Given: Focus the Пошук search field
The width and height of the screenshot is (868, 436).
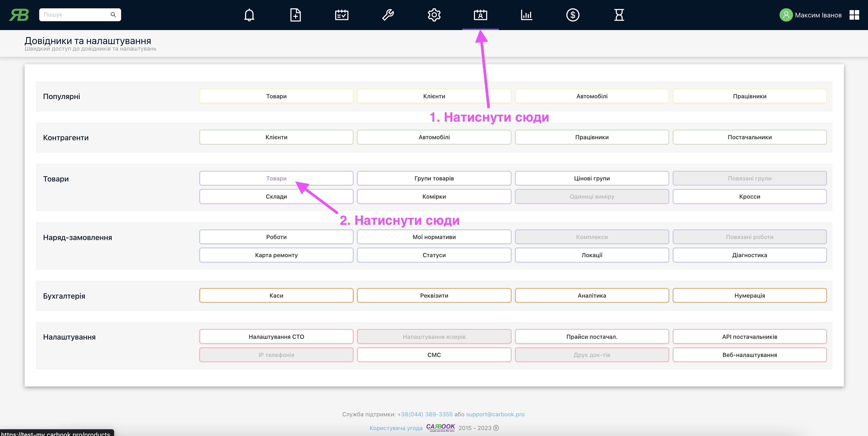Looking at the screenshot, I should (x=75, y=15).
